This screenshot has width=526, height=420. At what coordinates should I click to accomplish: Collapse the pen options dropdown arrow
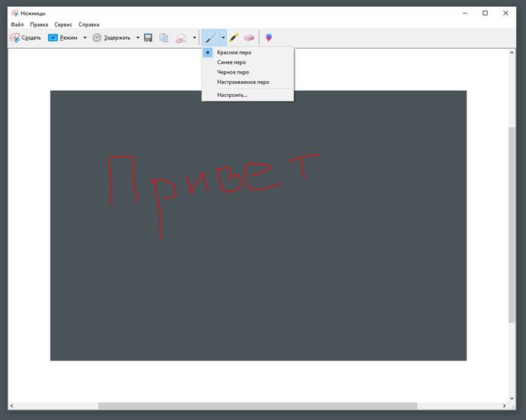point(223,38)
